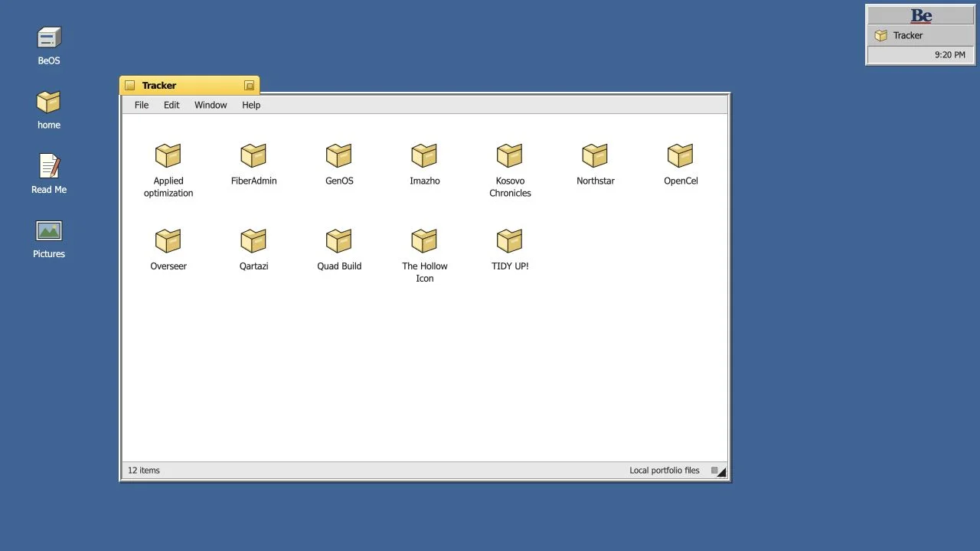Screen dimensions: 980x551
Task: Select the FiberAdmin folder icon
Action: [253, 155]
